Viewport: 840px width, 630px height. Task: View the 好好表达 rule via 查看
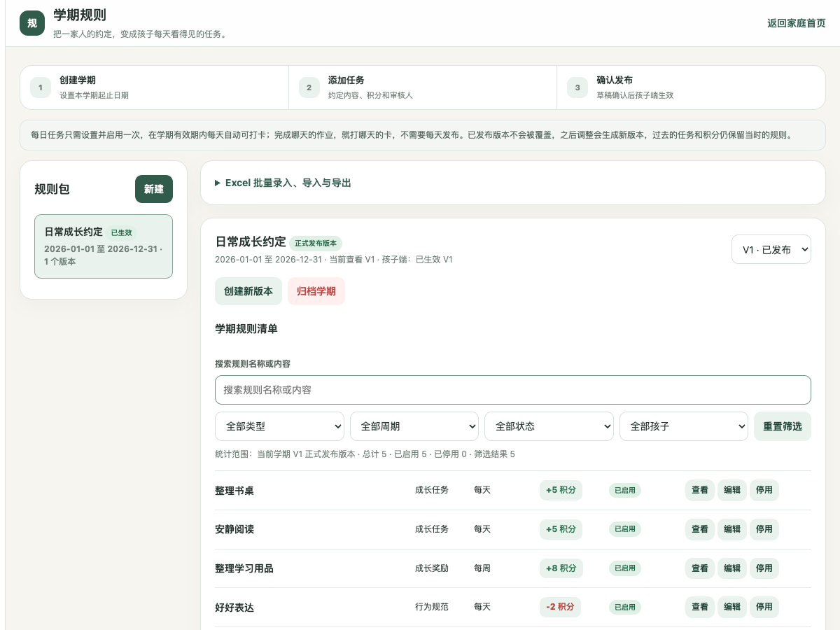click(x=700, y=607)
